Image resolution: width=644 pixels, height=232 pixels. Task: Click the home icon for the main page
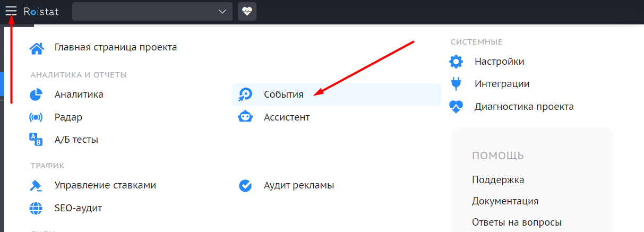36,49
